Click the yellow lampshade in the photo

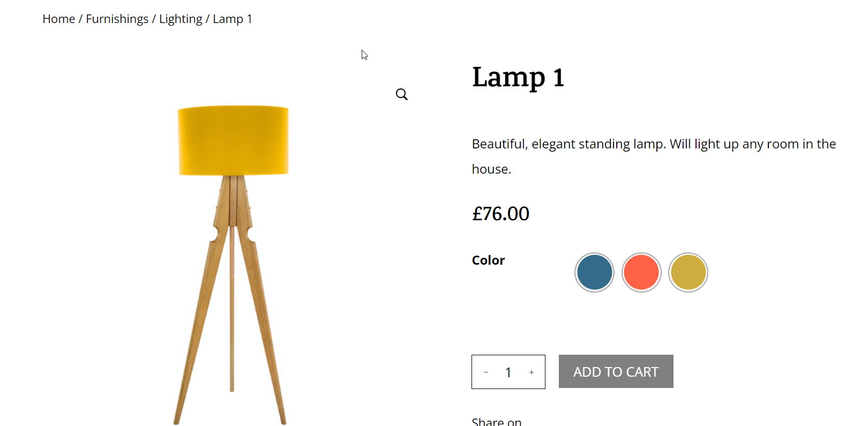pyautogui.click(x=233, y=140)
